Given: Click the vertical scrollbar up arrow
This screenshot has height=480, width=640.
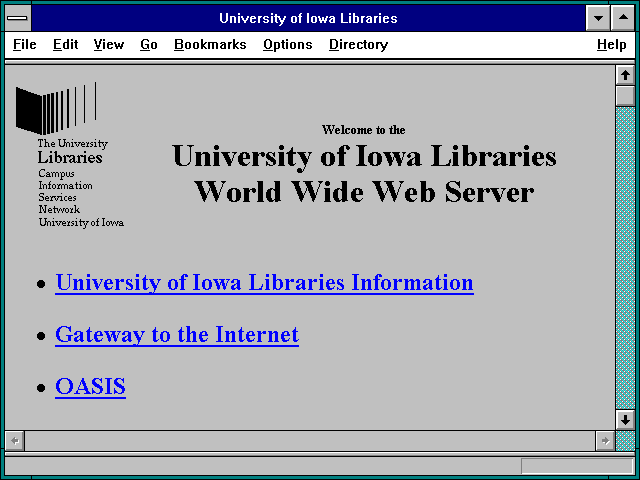Looking at the screenshot, I should [625, 76].
